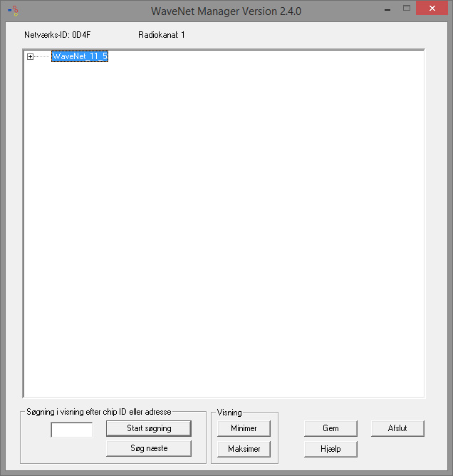Open help via the Hjælp button
The width and height of the screenshot is (453, 476).
pyautogui.click(x=330, y=449)
